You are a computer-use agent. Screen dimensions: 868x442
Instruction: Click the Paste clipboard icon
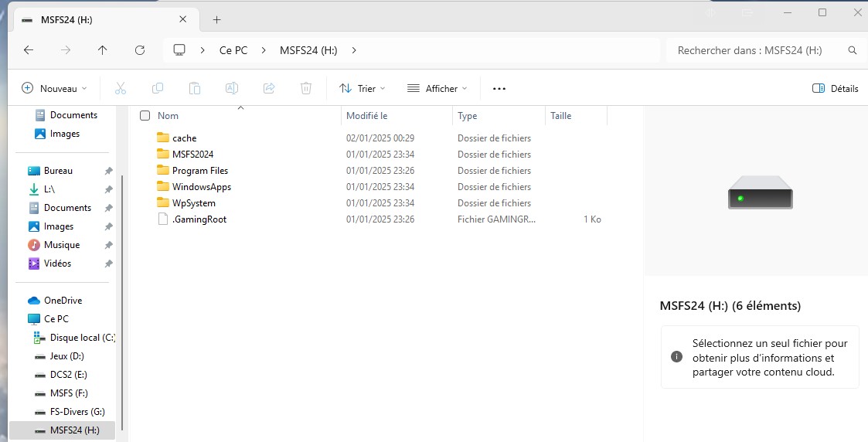tap(194, 89)
